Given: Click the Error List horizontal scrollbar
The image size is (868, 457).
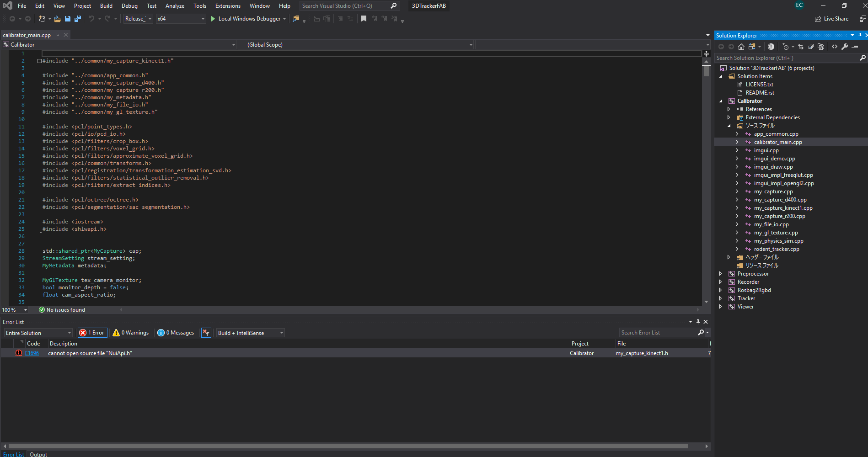Looking at the screenshot, I should [348, 446].
